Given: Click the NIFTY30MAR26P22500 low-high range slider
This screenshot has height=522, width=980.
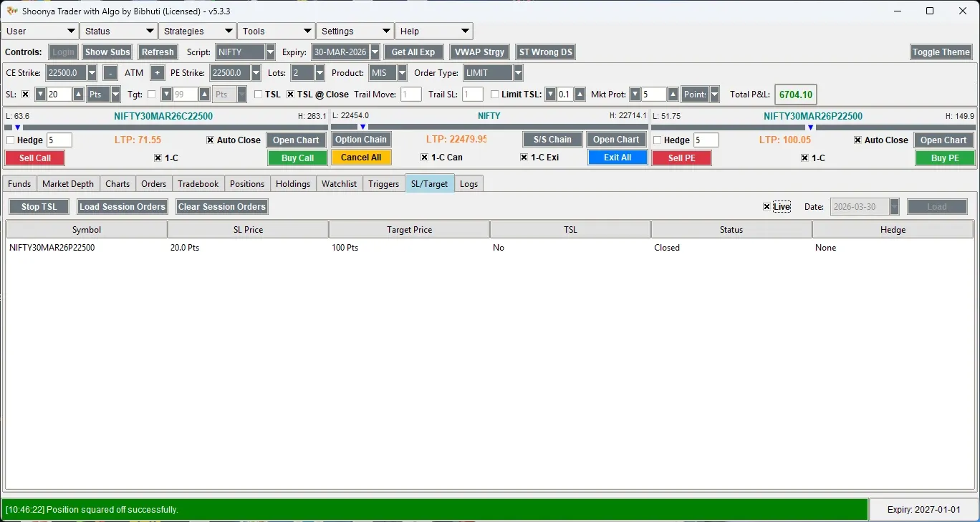Looking at the screenshot, I should point(812,127).
